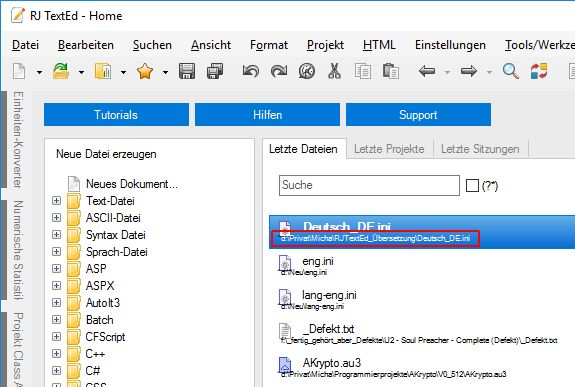
Task: Open recent file lang-eng.ini
Action: (x=422, y=300)
